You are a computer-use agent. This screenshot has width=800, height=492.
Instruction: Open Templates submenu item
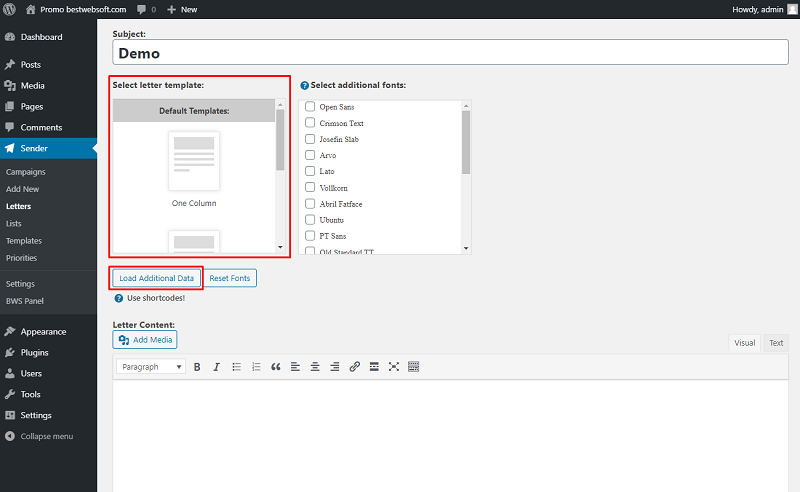24,241
